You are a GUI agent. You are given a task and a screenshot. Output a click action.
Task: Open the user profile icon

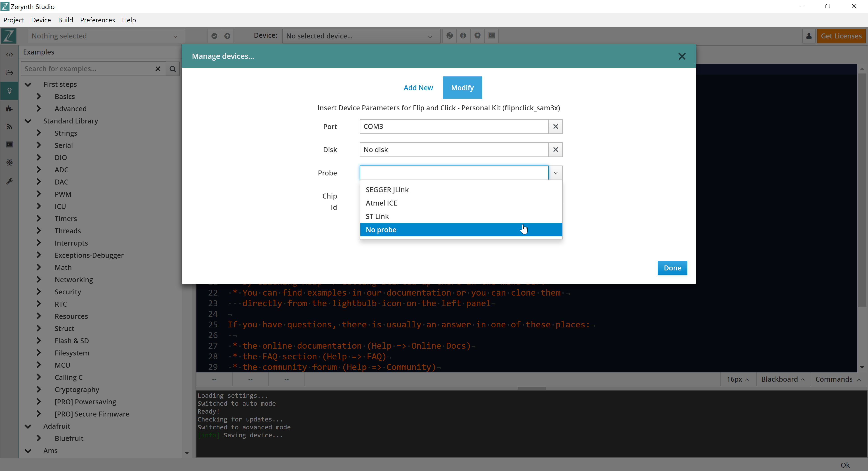(809, 36)
